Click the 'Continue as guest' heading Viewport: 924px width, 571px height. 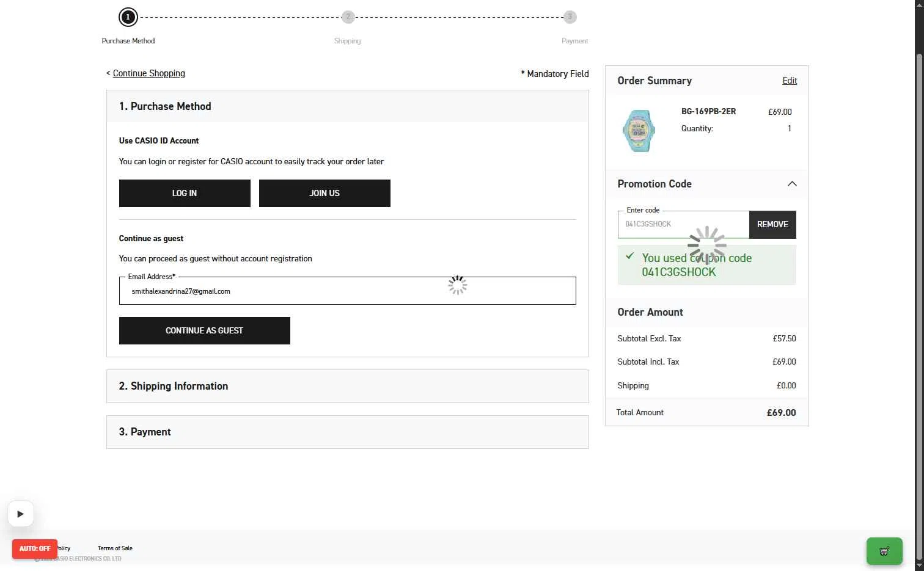151,238
